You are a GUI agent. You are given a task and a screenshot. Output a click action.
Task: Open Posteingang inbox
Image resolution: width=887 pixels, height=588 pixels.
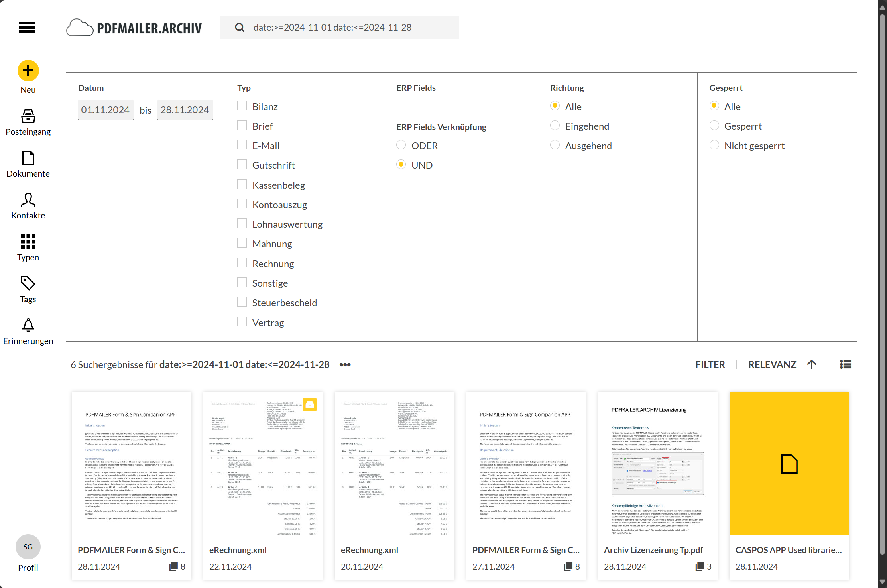click(x=28, y=122)
